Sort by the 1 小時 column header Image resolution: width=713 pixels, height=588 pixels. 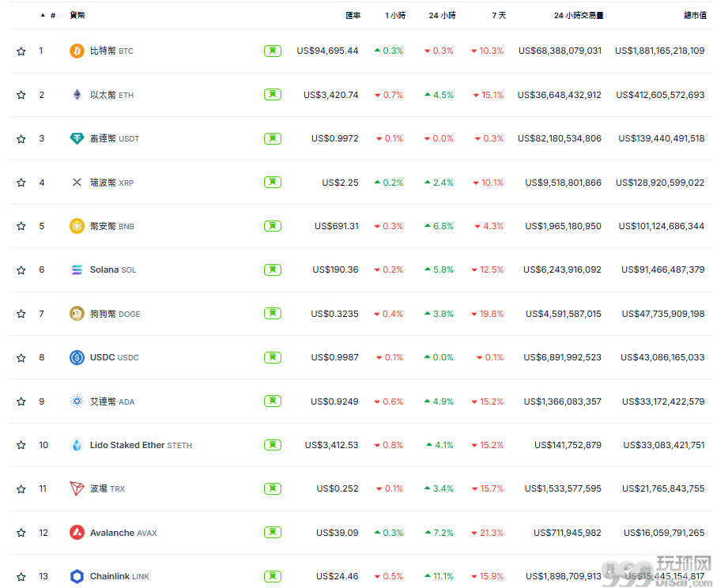pyautogui.click(x=394, y=15)
